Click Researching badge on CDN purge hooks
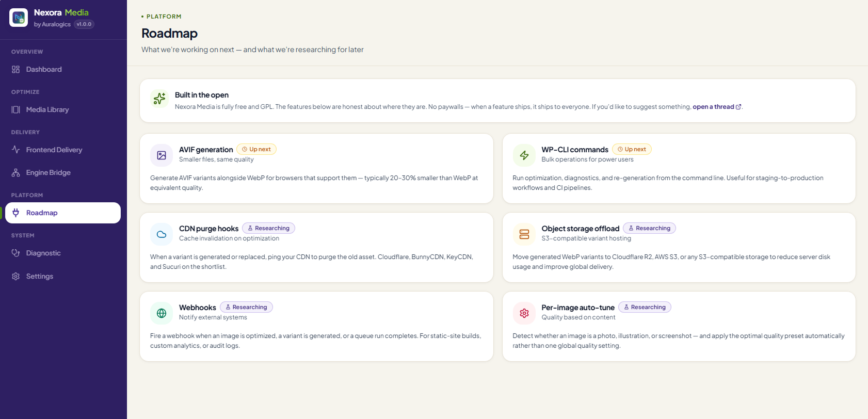This screenshot has height=419, width=868. 268,228
